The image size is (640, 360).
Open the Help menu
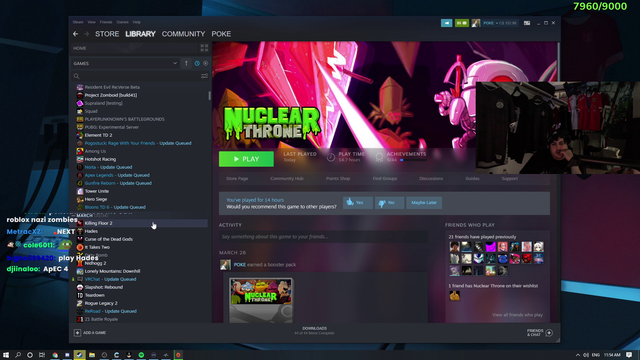pyautogui.click(x=137, y=22)
